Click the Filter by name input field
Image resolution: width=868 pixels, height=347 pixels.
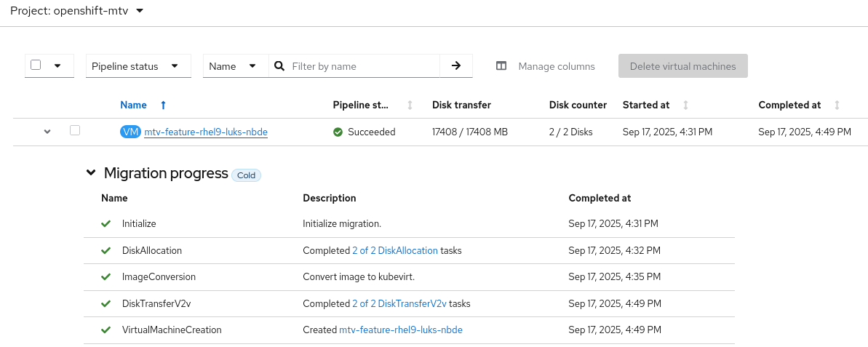tap(362, 66)
